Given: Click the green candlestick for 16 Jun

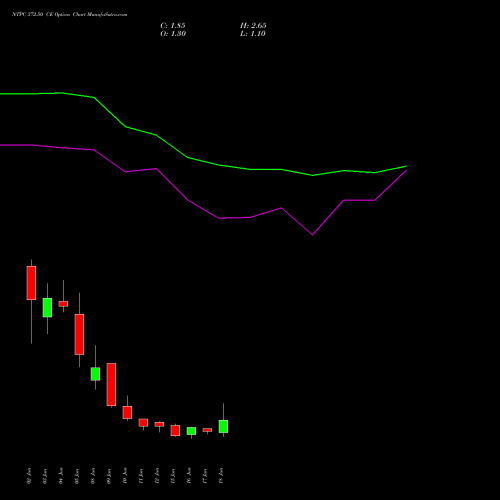Looking at the screenshot, I should (191, 431).
